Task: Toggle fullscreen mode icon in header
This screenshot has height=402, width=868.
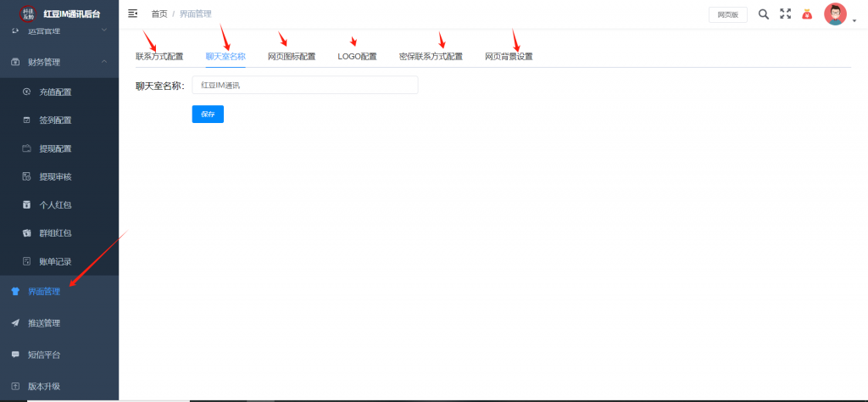Action: click(785, 14)
